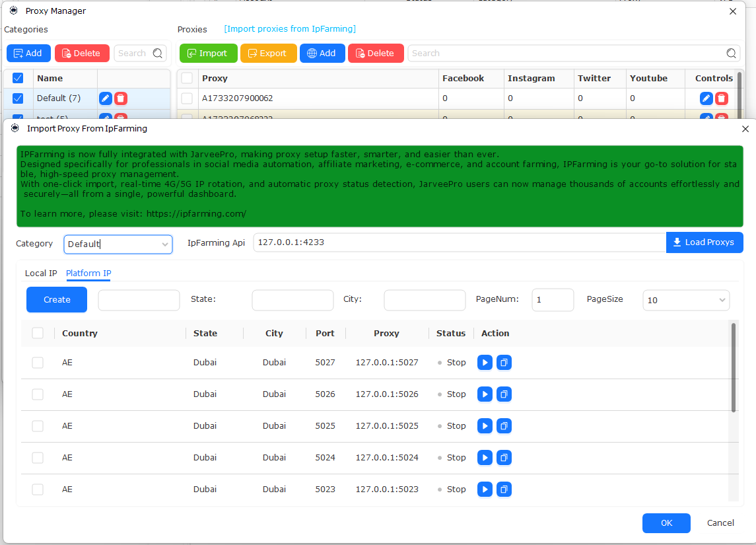Click Add in the Proxies toolbar
This screenshot has width=756, height=545.
322,53
